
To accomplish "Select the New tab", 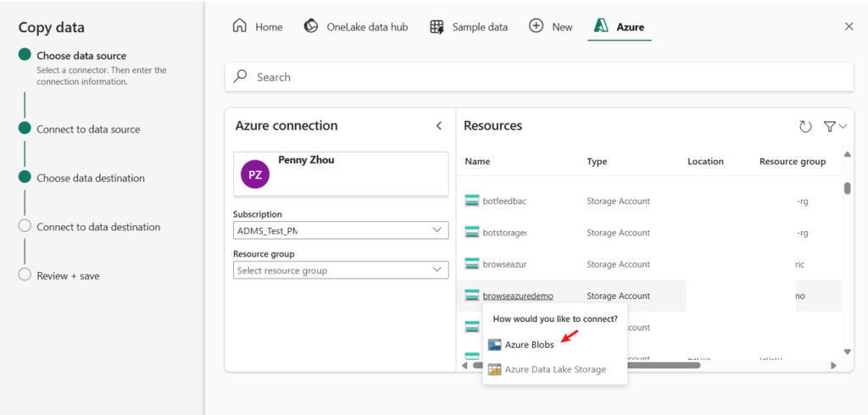I will coord(551,26).
